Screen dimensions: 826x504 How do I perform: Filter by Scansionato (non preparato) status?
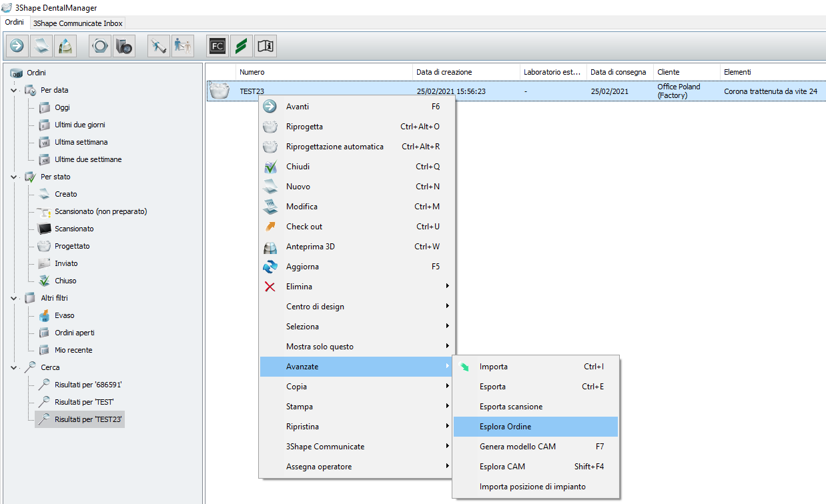click(x=101, y=211)
